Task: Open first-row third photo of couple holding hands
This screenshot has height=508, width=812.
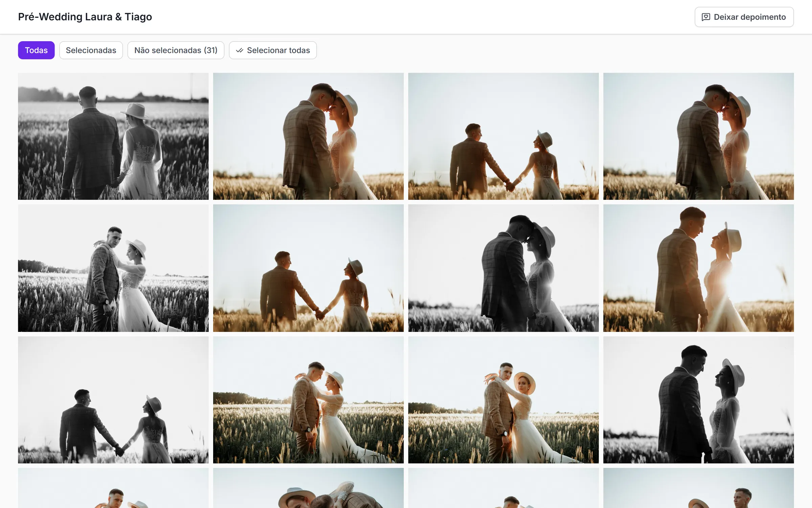Action: [503, 136]
